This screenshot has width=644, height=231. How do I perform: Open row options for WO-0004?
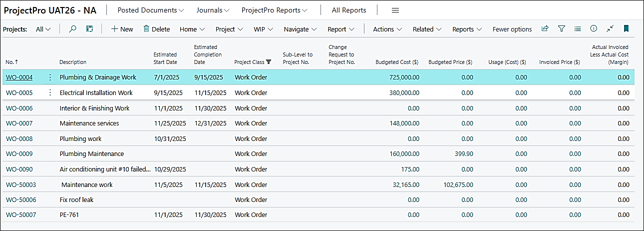(50, 77)
